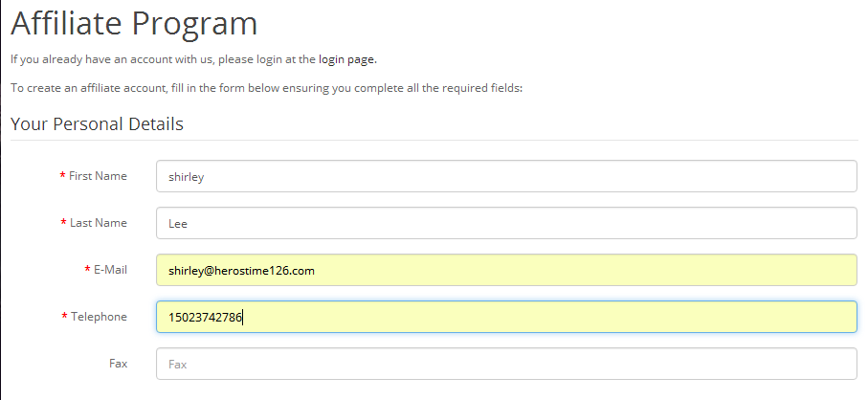
Task: Select the E-Mail input field
Action: (x=506, y=270)
